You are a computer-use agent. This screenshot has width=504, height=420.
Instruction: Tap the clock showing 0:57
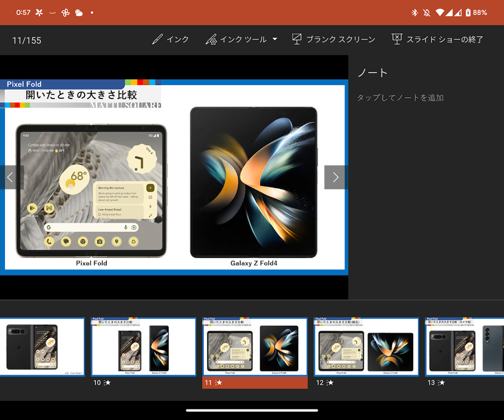23,13
